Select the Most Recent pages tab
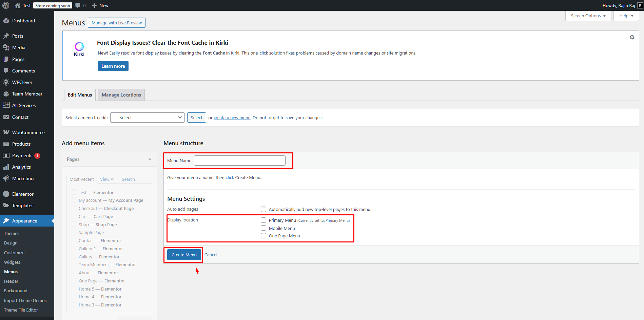Screen dimensions: 644x320 click(x=82, y=179)
